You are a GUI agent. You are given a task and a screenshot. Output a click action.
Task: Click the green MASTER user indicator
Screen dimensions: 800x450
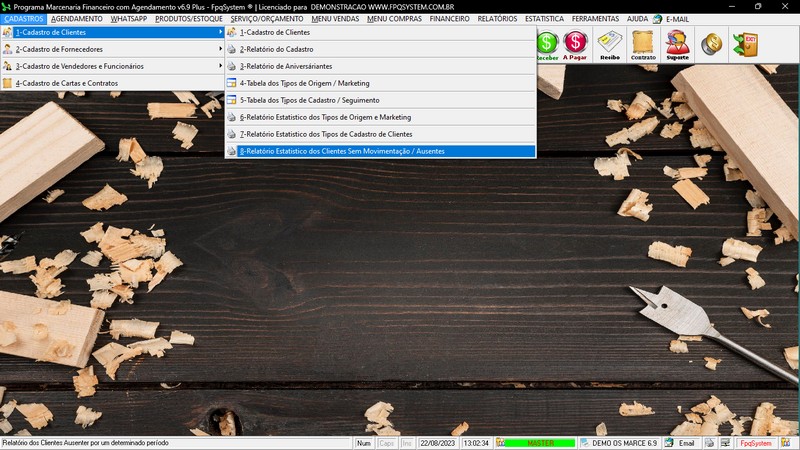540,443
